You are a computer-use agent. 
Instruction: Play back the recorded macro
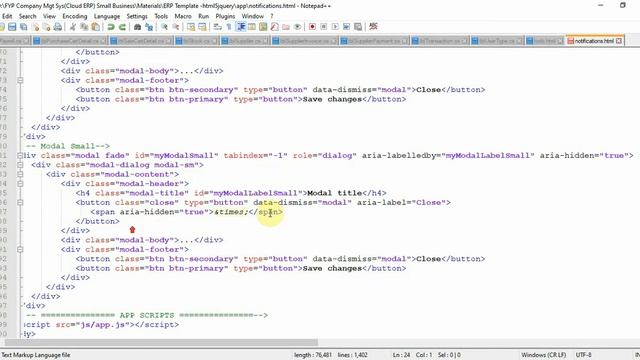click(335, 27)
